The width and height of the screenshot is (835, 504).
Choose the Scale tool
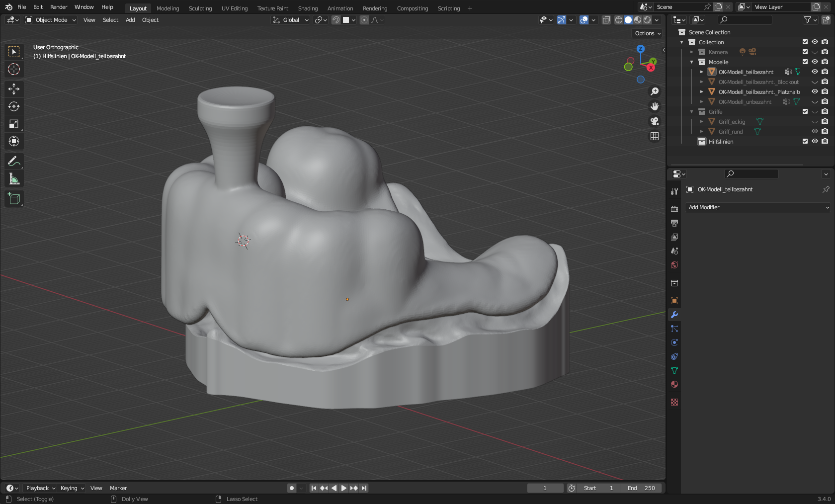[14, 124]
